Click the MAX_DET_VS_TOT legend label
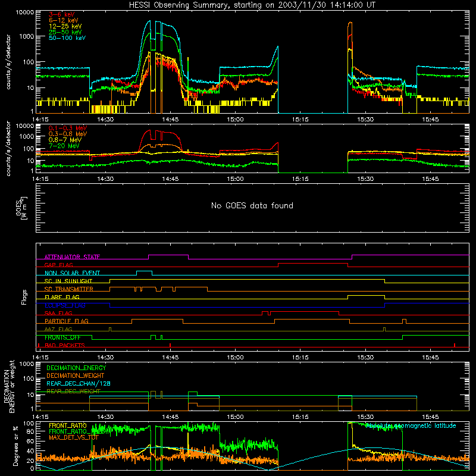 pyautogui.click(x=74, y=437)
